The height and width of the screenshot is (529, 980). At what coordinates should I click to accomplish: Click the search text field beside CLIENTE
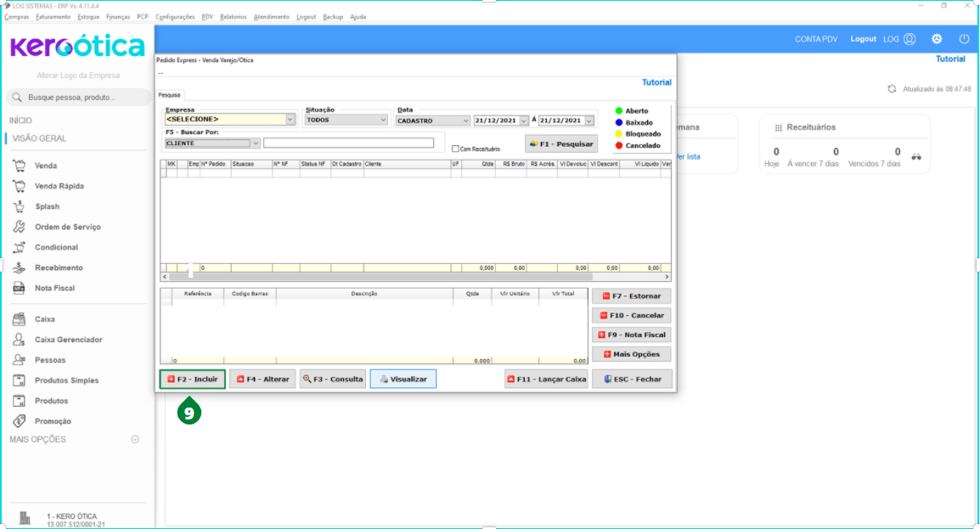349,143
